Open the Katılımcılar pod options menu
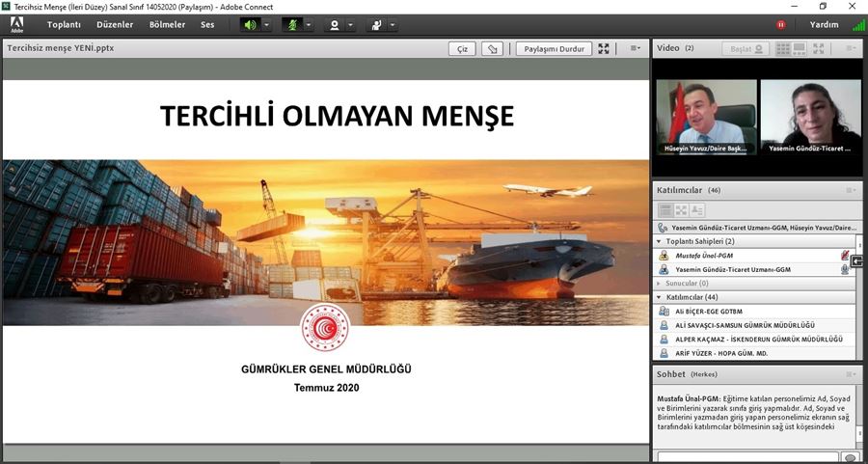 pos(851,190)
